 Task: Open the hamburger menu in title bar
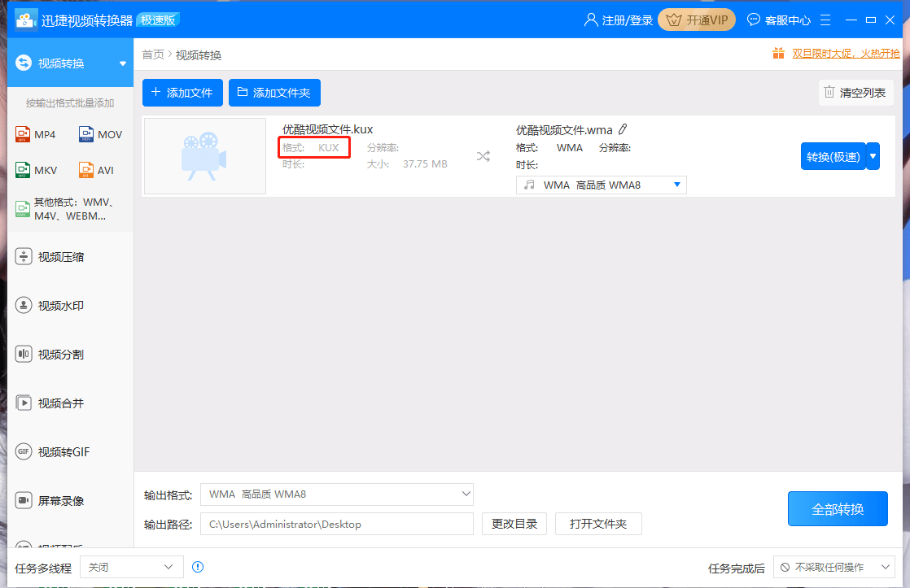tap(825, 20)
